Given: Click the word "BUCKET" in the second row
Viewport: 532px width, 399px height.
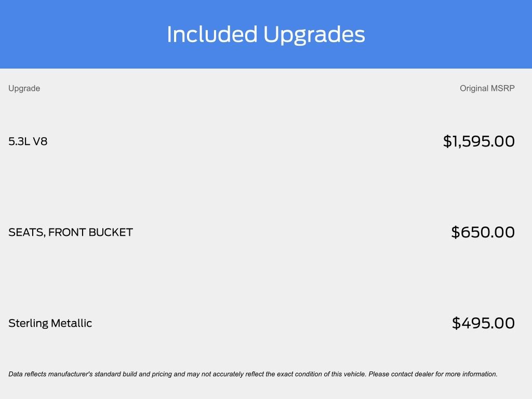Looking at the screenshot, I should point(111,232).
